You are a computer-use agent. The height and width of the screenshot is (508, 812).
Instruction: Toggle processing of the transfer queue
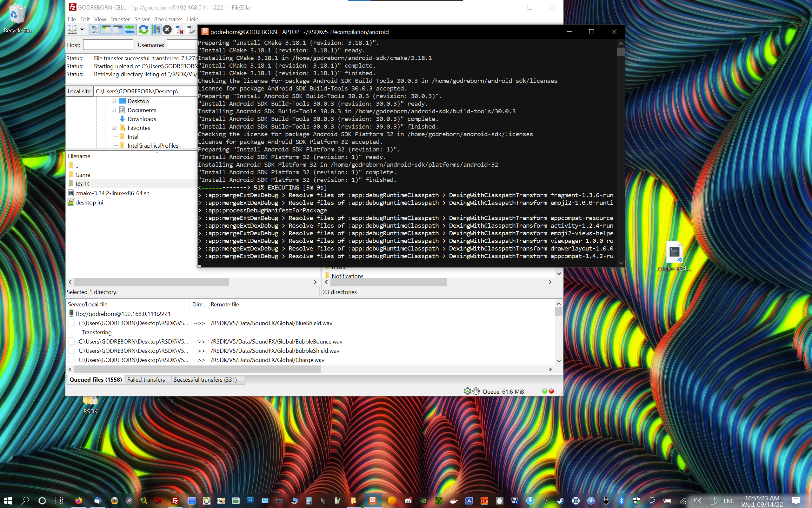click(156, 30)
